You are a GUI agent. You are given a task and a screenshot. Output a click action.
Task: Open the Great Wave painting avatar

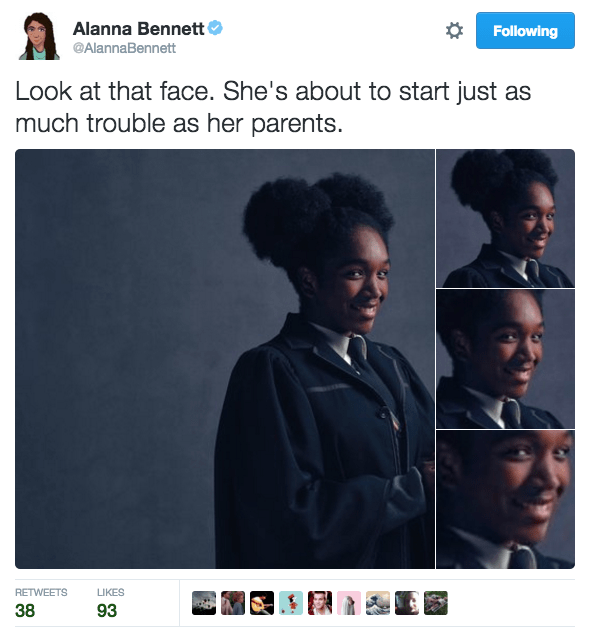click(x=377, y=603)
